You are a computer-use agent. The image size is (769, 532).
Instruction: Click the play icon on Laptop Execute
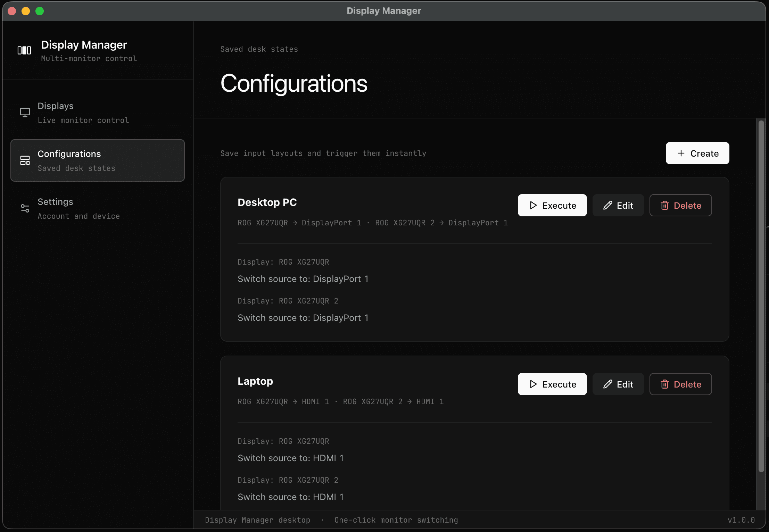[x=533, y=384]
